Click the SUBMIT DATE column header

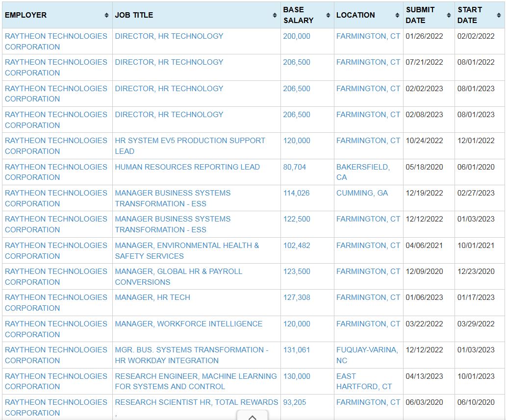[x=429, y=15]
